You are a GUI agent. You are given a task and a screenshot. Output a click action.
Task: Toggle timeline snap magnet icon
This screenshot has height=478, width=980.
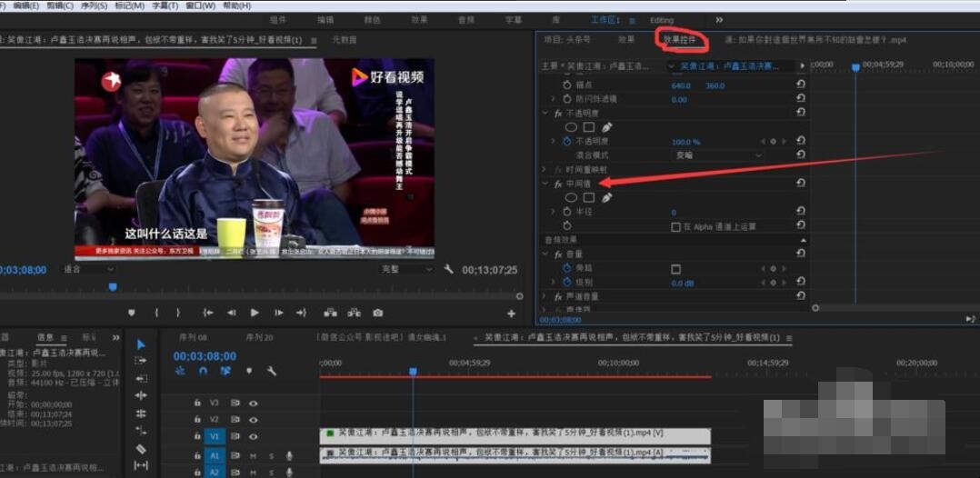203,371
